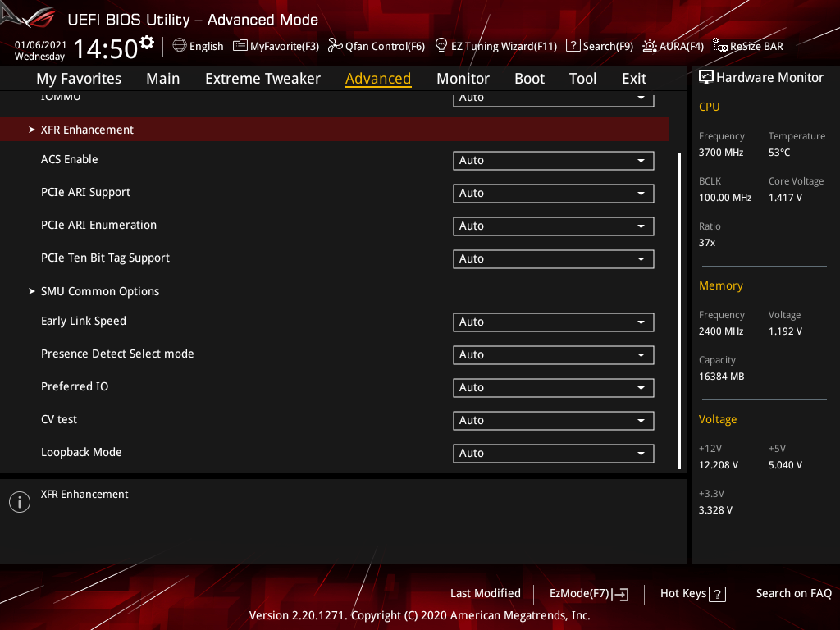Click the Preferred IO label
This screenshot has height=630, width=840.
[75, 387]
